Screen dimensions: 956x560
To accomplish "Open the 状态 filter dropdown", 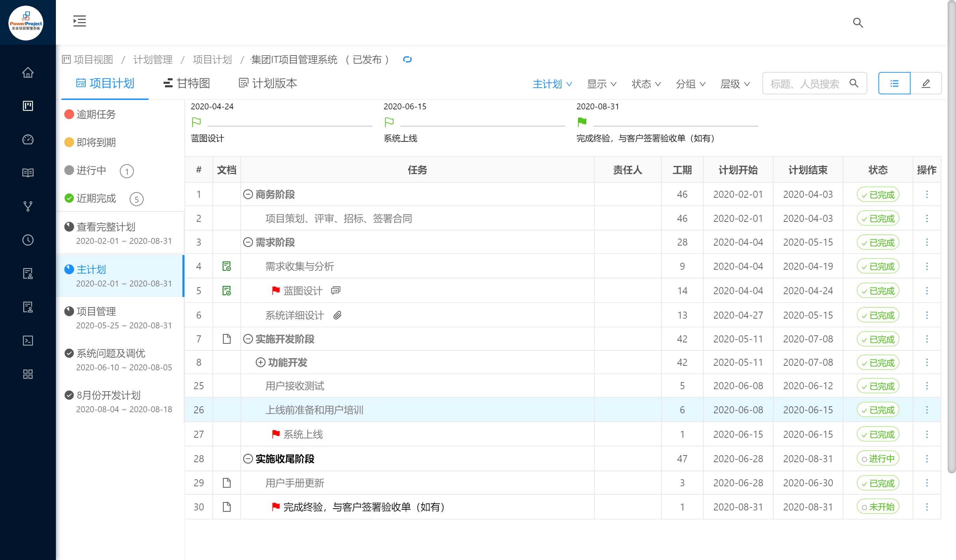I will point(646,84).
